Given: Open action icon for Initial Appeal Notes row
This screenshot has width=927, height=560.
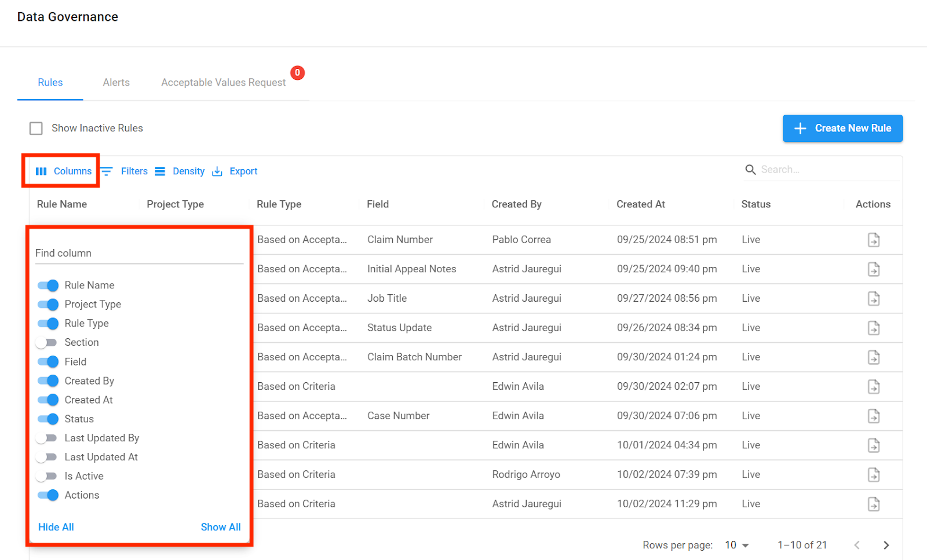Looking at the screenshot, I should [x=874, y=269].
